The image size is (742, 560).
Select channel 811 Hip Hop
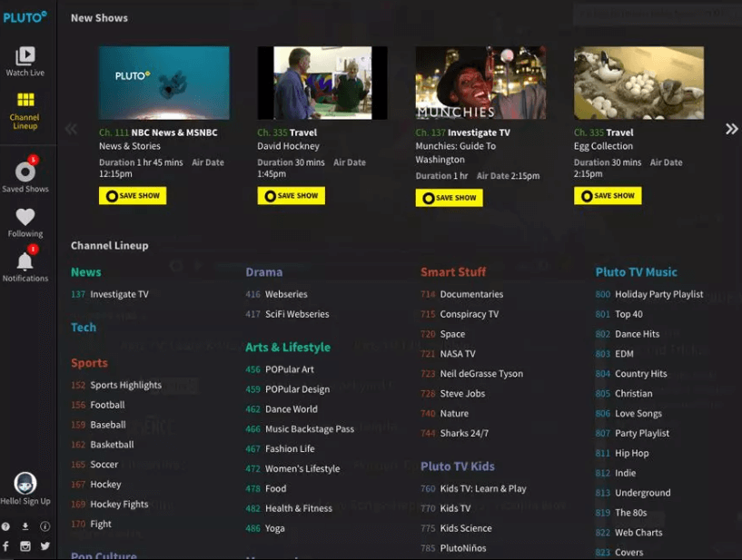pos(622,453)
